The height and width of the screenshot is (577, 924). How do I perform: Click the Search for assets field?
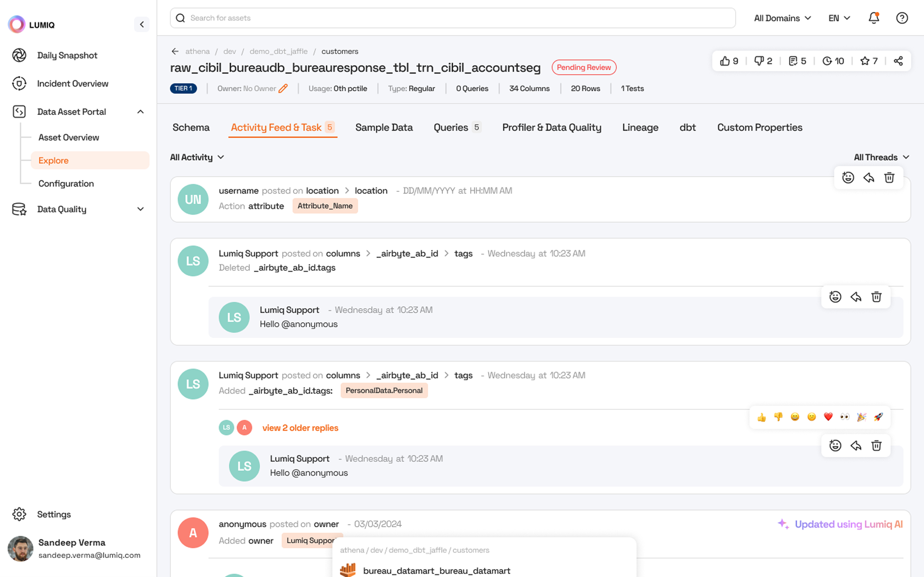[x=452, y=18]
